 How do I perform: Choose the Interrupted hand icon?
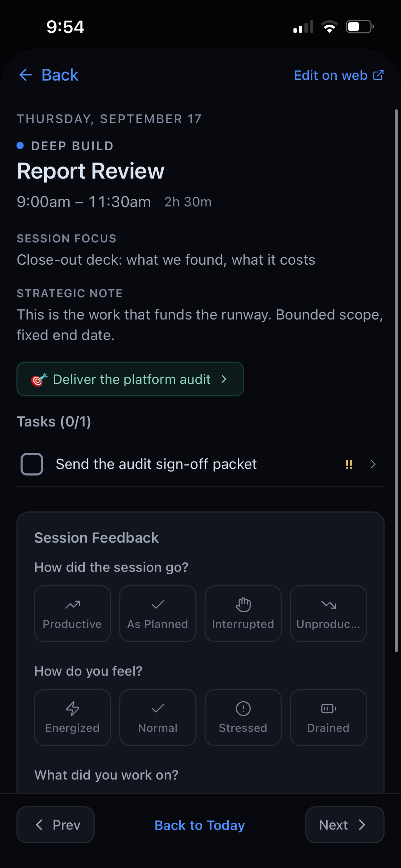243,605
